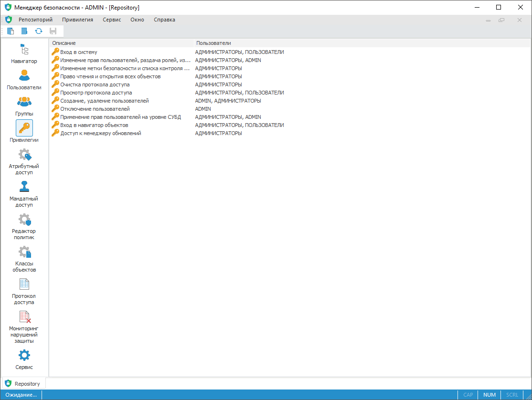The width and height of the screenshot is (532, 400).
Task: Click the blue book toolbar icon
Action: tap(24, 31)
